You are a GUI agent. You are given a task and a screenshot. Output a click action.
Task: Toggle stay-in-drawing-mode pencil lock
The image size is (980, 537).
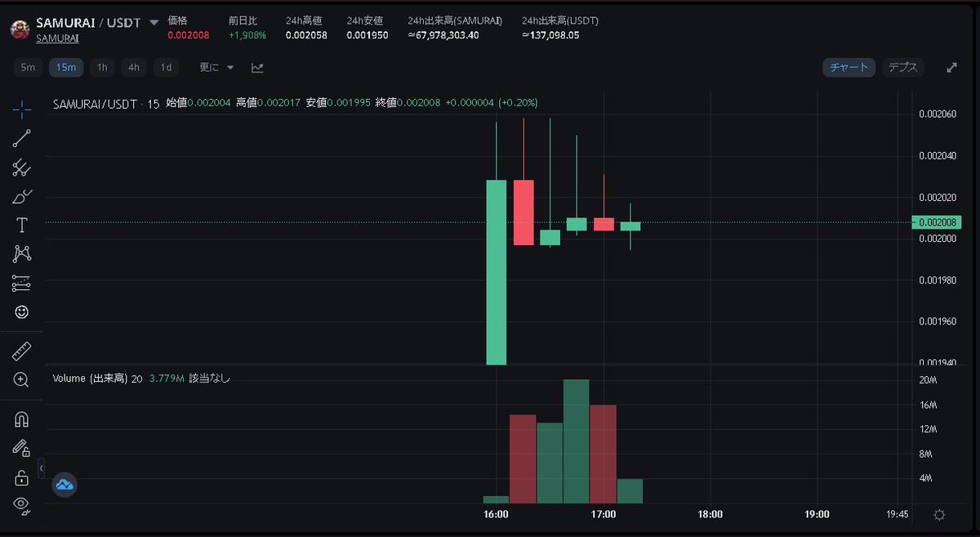(x=22, y=448)
